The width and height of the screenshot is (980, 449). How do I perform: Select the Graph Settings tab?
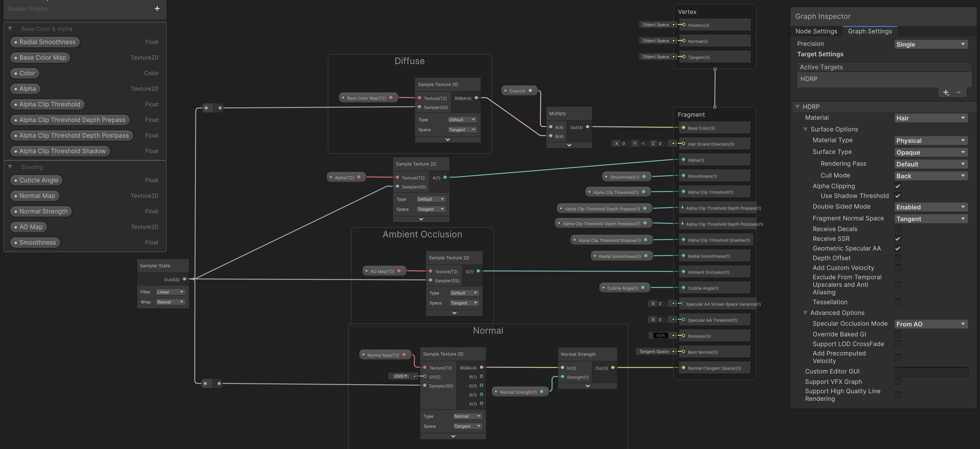870,31
